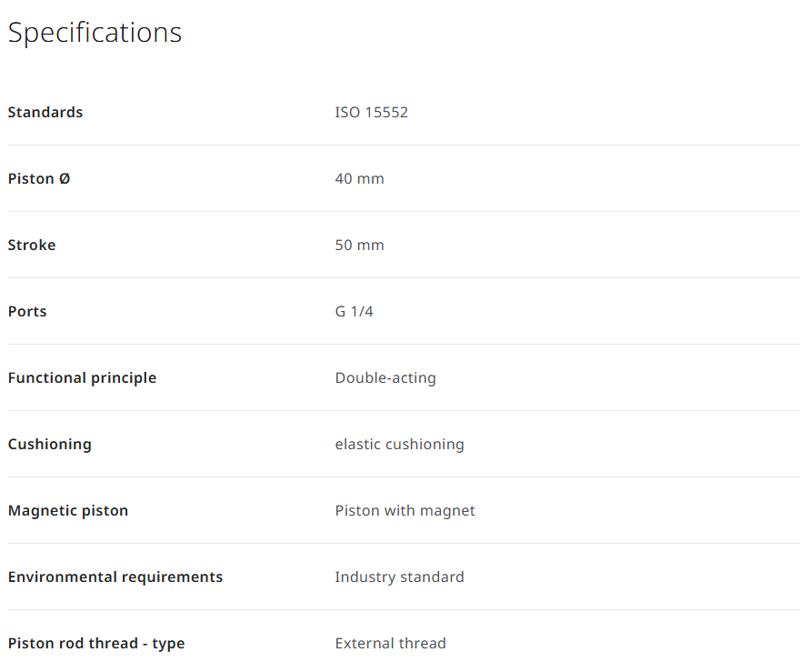Select the Magnetic piston label

pyautogui.click(x=68, y=511)
